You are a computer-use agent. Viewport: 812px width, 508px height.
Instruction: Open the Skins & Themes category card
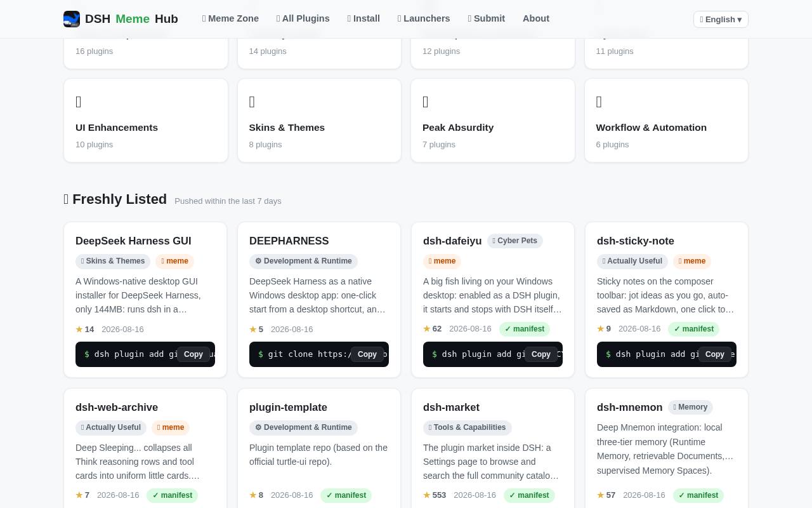click(x=319, y=121)
